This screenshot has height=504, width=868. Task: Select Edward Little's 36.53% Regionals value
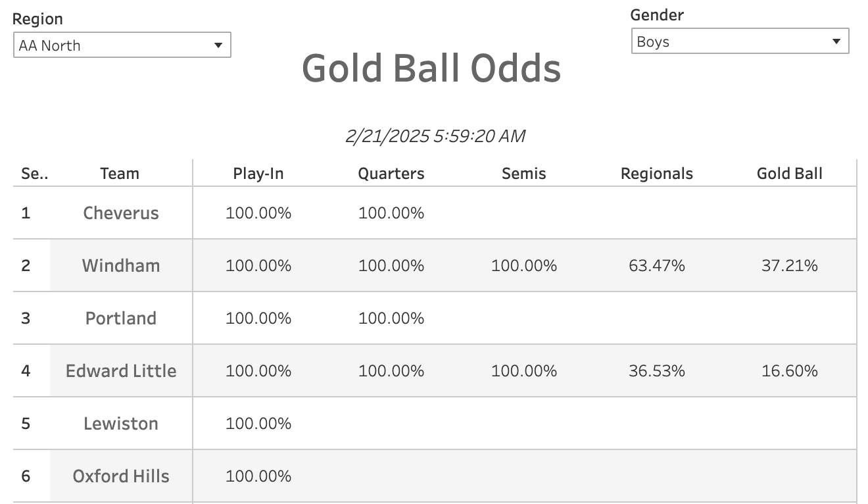[x=657, y=371]
